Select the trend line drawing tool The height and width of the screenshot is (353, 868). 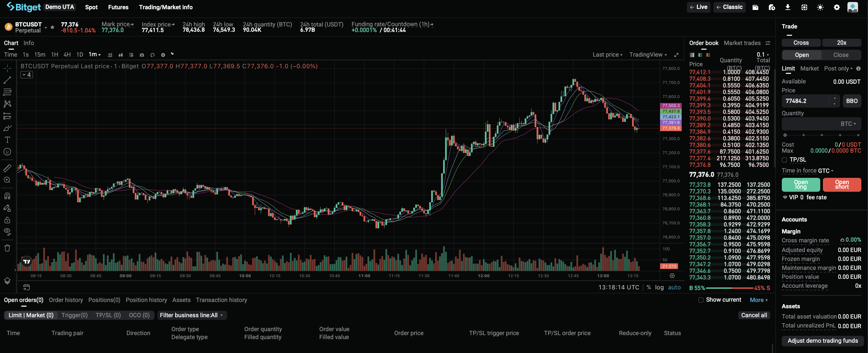click(x=7, y=80)
